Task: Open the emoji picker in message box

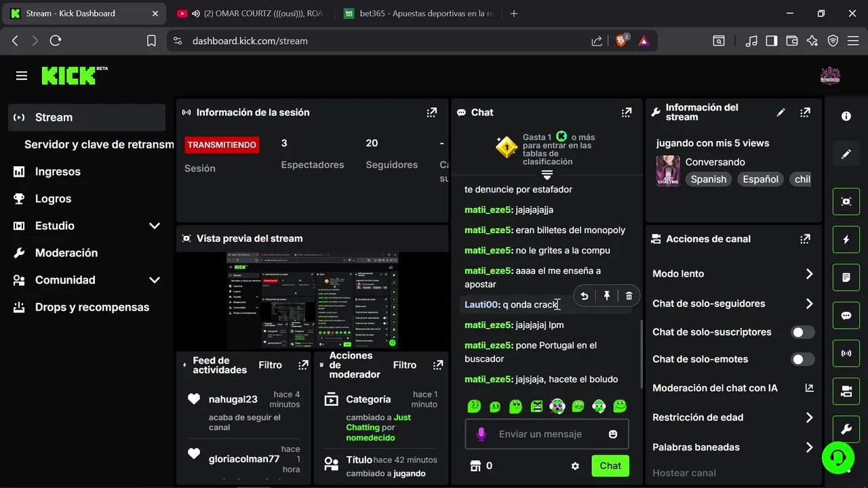Action: point(613,434)
